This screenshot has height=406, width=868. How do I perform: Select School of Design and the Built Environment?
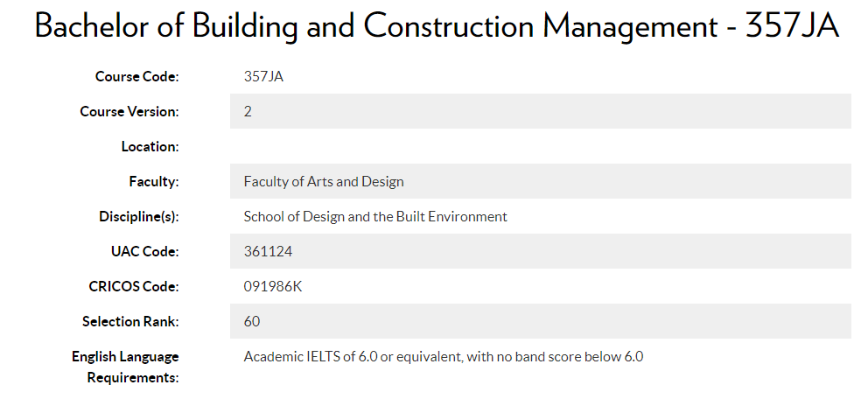[375, 217]
